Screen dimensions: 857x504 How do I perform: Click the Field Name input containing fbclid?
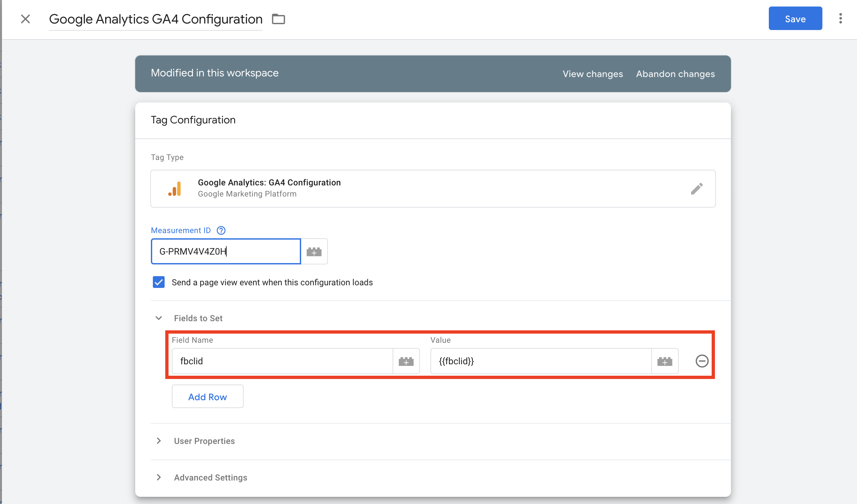tap(282, 361)
